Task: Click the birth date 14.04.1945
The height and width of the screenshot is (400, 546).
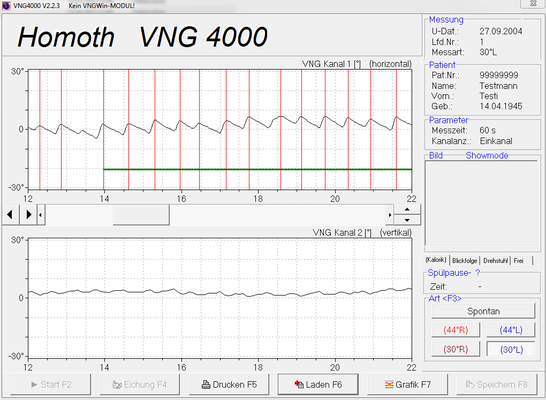Action: (x=501, y=106)
